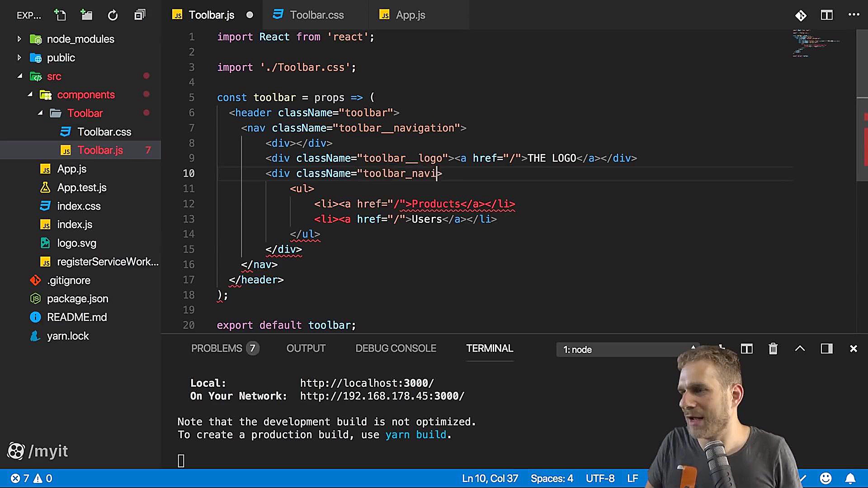Click 'Spaces: 4' in the status bar
Viewport: 868px width, 488px height.
[552, 478]
